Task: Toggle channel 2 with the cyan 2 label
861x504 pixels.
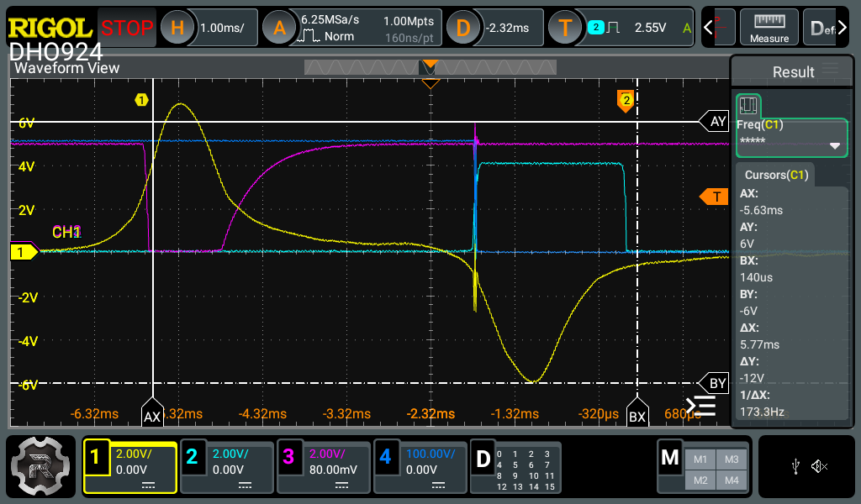Action: pyautogui.click(x=192, y=456)
